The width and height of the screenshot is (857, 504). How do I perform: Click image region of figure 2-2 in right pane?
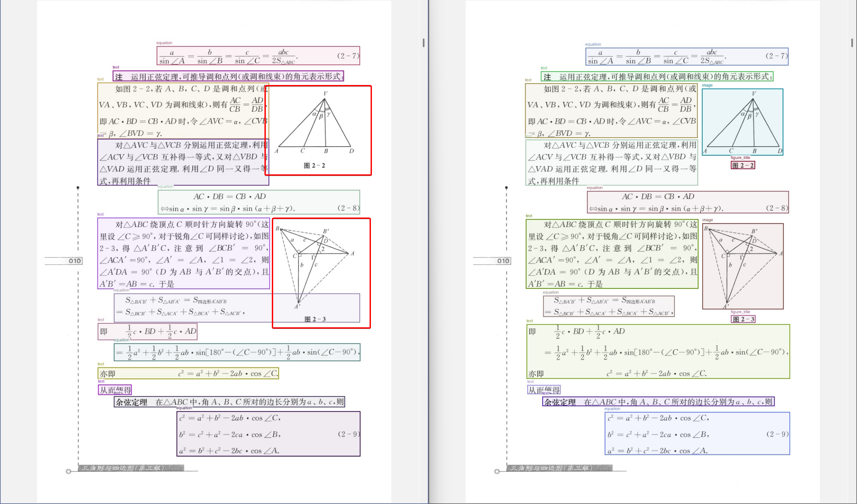(743, 122)
